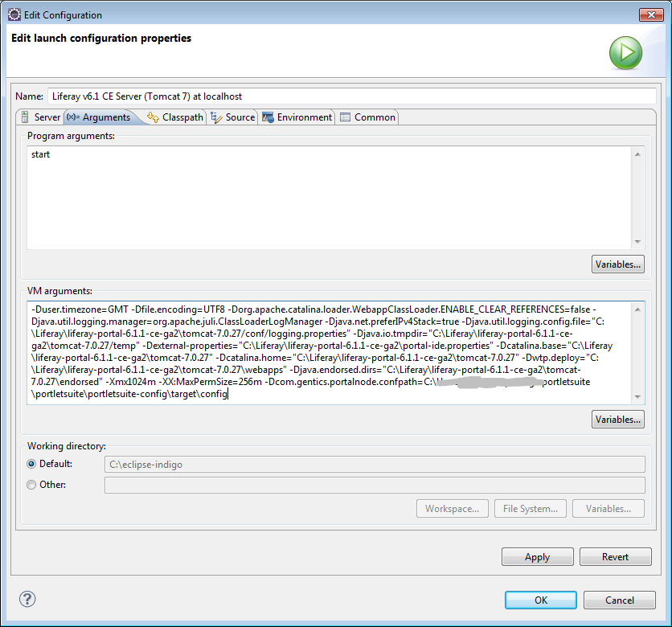The width and height of the screenshot is (672, 627).
Task: Cancel the Edit Configuration dialog
Action: pyautogui.click(x=619, y=600)
